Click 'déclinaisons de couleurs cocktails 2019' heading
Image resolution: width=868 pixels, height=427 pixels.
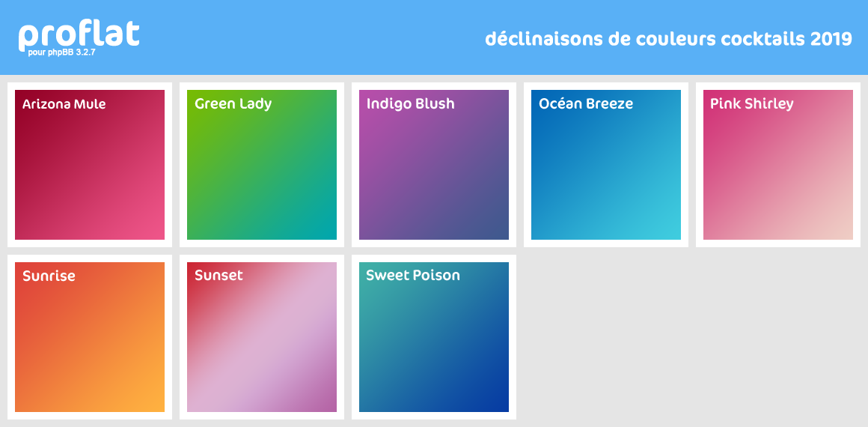tap(669, 39)
